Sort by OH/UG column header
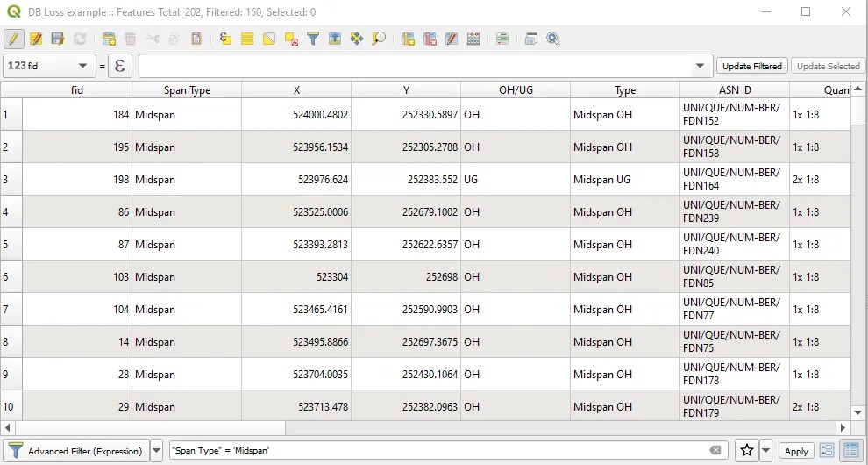This screenshot has width=868, height=465. (x=516, y=89)
